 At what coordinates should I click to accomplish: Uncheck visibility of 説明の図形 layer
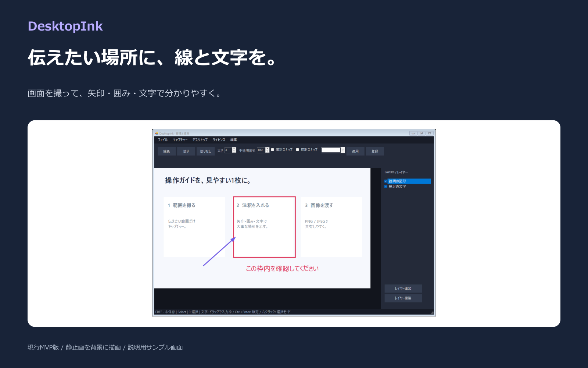point(386,181)
